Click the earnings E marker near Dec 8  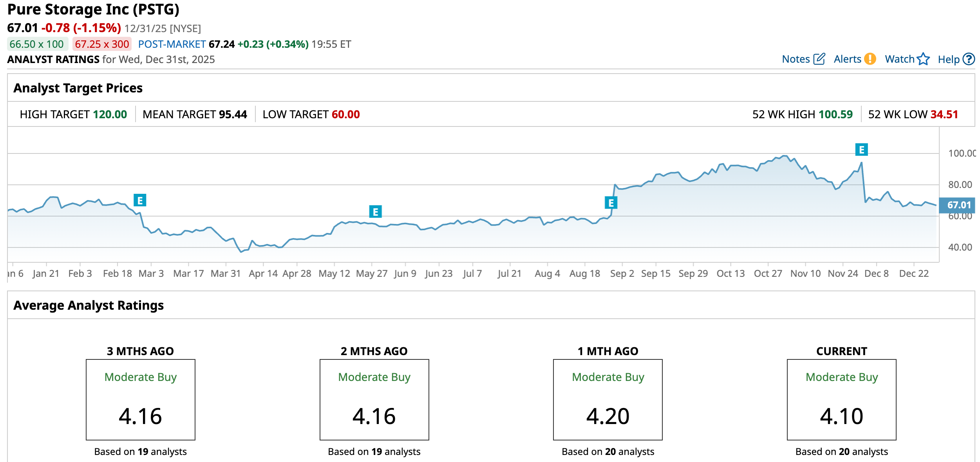tap(861, 150)
